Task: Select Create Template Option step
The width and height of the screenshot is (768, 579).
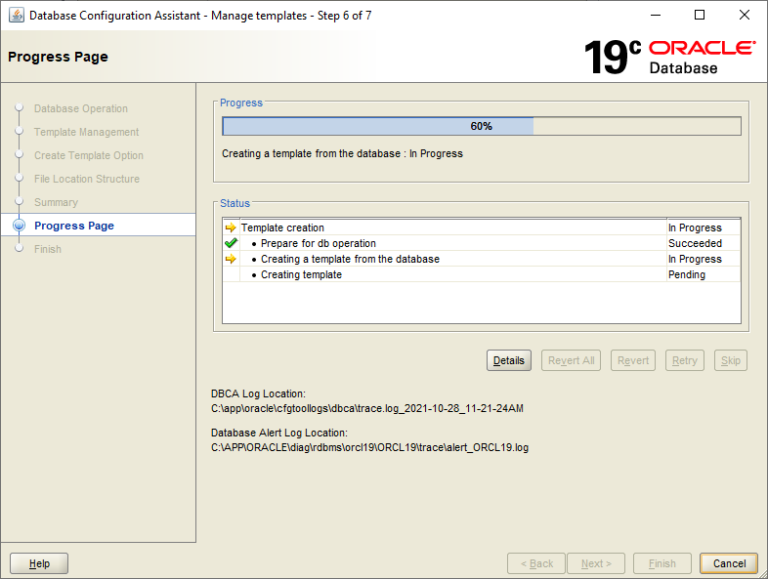Action: (x=89, y=155)
